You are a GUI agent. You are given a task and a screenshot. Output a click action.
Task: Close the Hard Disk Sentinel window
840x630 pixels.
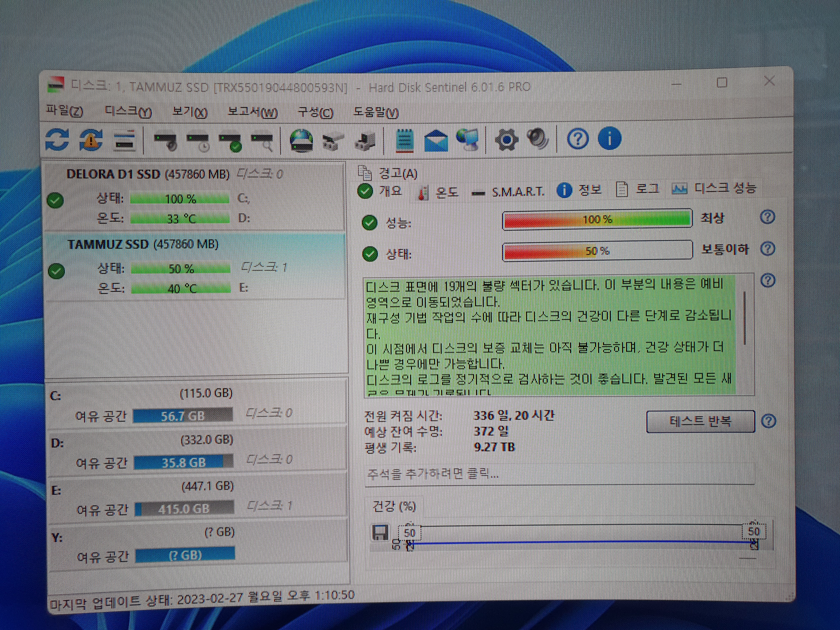(x=769, y=81)
